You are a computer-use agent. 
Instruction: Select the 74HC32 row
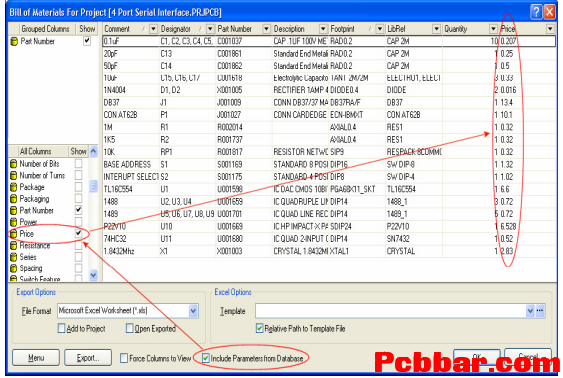(329, 239)
